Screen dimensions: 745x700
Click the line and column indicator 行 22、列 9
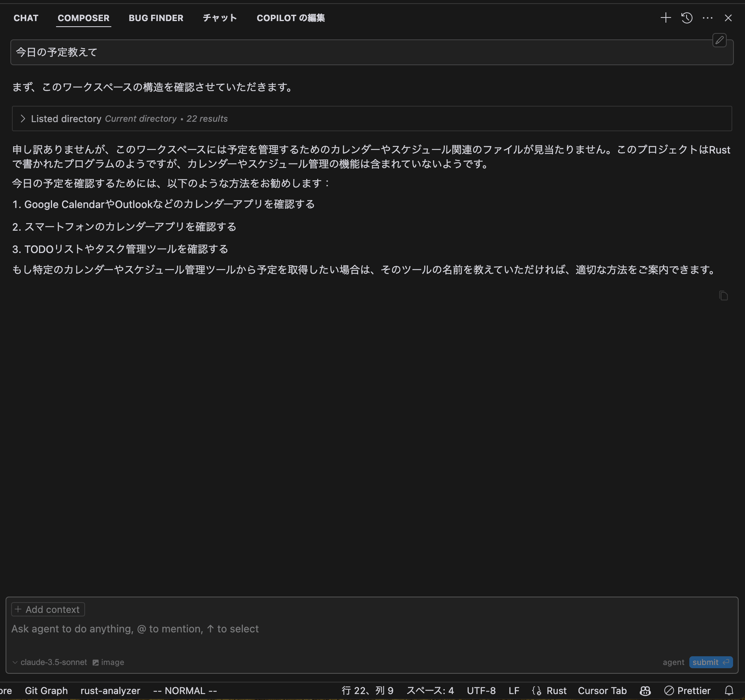coord(367,691)
